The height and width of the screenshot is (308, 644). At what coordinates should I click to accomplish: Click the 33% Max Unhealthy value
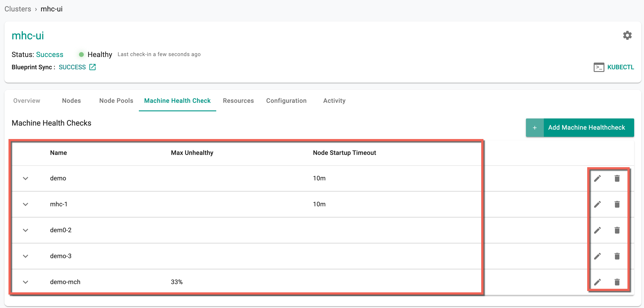(x=177, y=282)
